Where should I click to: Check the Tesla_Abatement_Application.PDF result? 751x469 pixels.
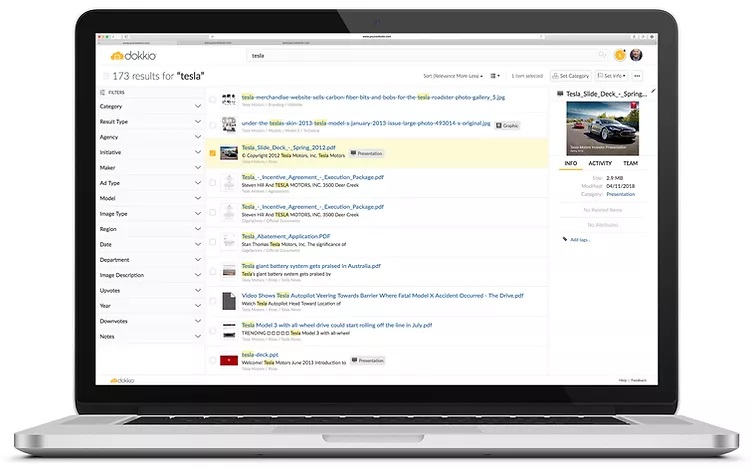[213, 242]
